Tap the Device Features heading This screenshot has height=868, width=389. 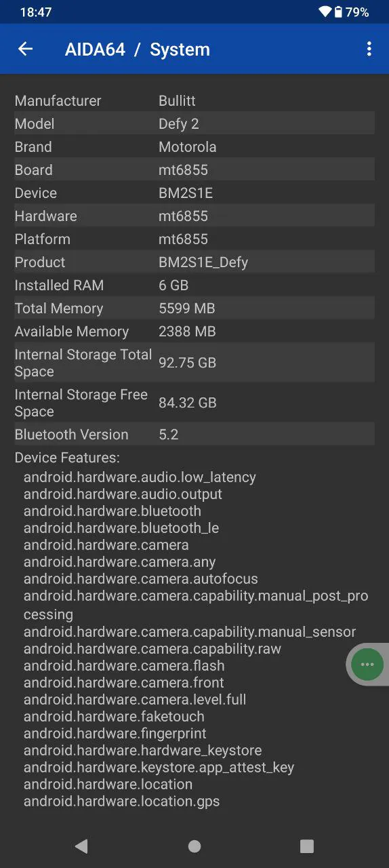pyautogui.click(x=67, y=458)
